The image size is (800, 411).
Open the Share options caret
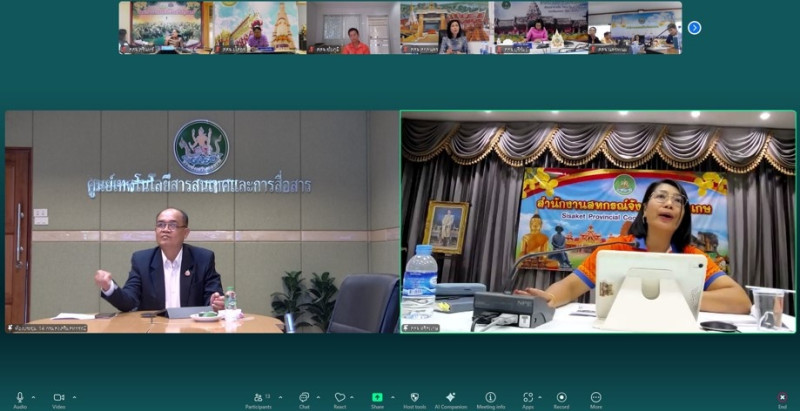392,397
